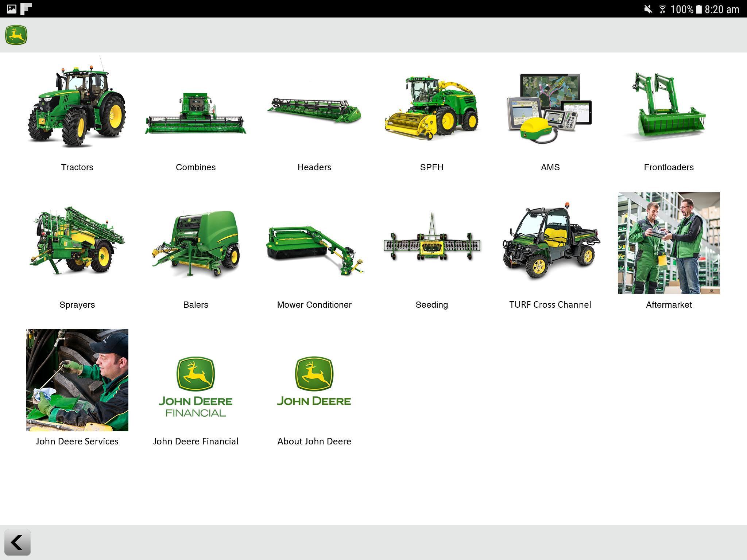Viewport: 747px width, 560px height.
Task: Select the Combines category
Action: [x=196, y=113]
